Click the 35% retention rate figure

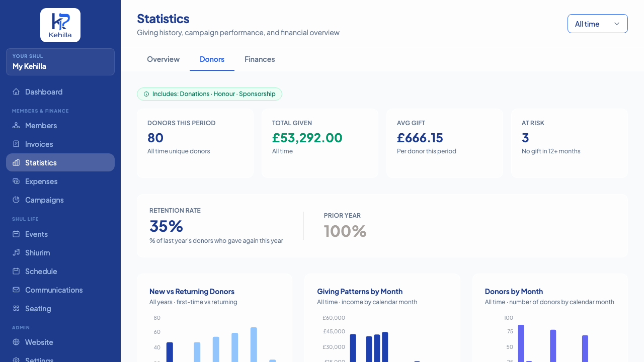click(x=166, y=226)
